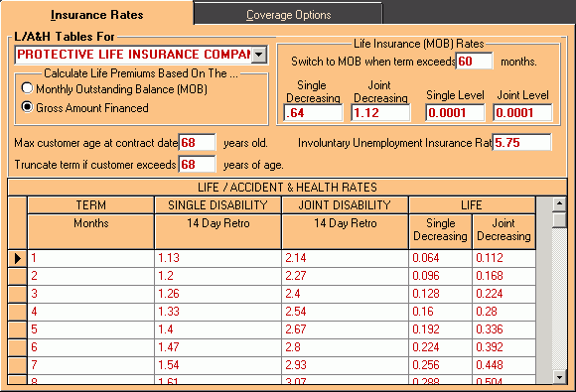The image size is (576, 392).
Task: Click joint disability cell 2.27
Action: click(x=345, y=276)
